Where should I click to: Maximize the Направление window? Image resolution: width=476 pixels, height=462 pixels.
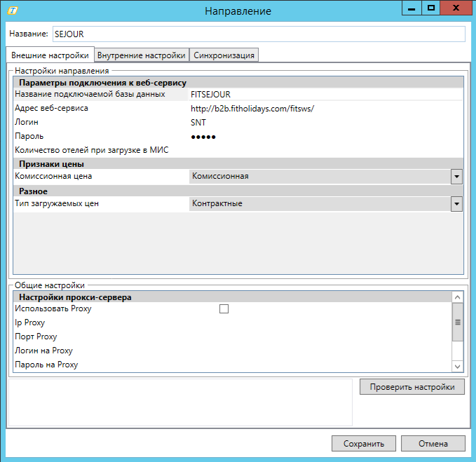[x=431, y=8]
